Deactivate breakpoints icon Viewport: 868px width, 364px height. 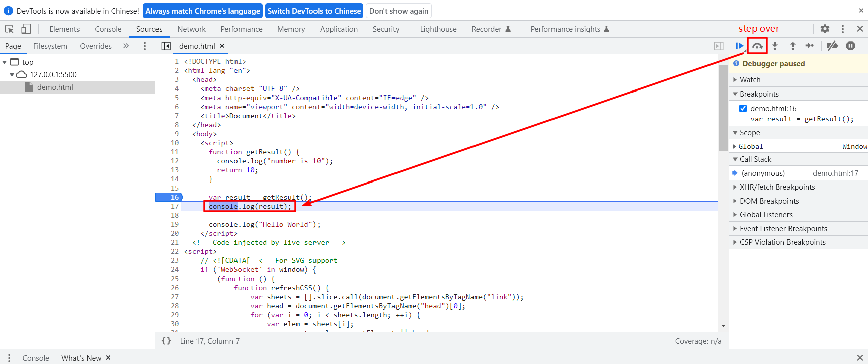click(833, 46)
